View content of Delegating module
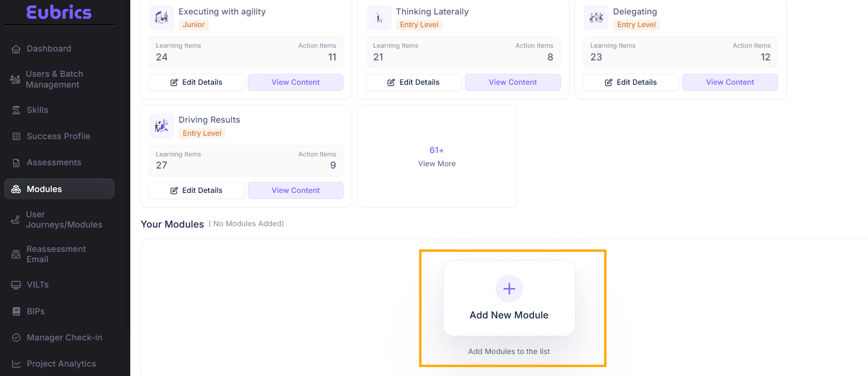 [730, 82]
